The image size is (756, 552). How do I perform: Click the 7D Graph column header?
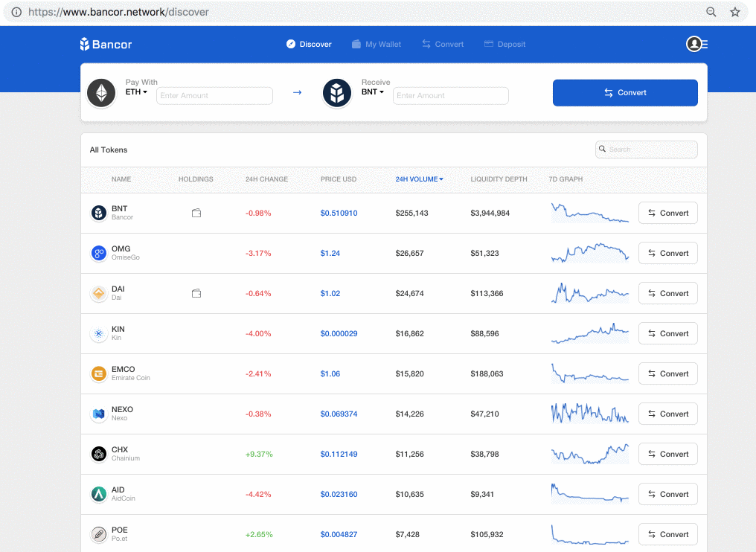[x=566, y=179]
